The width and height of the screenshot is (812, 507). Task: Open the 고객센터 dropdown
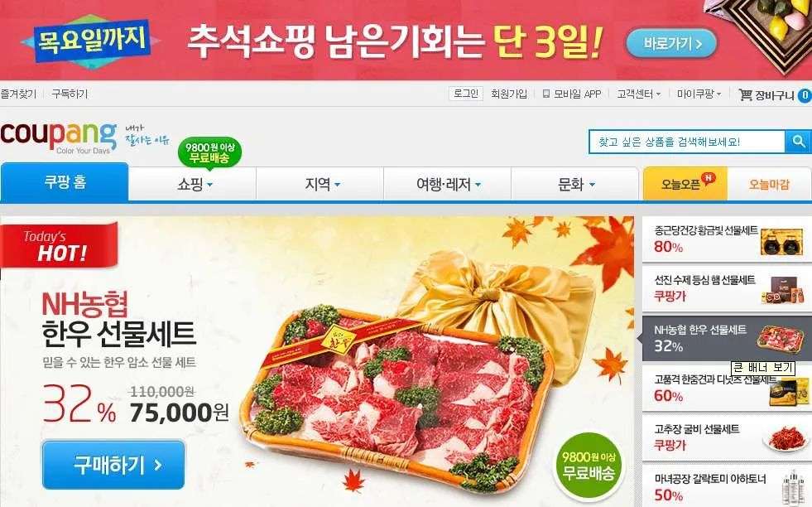tap(638, 94)
